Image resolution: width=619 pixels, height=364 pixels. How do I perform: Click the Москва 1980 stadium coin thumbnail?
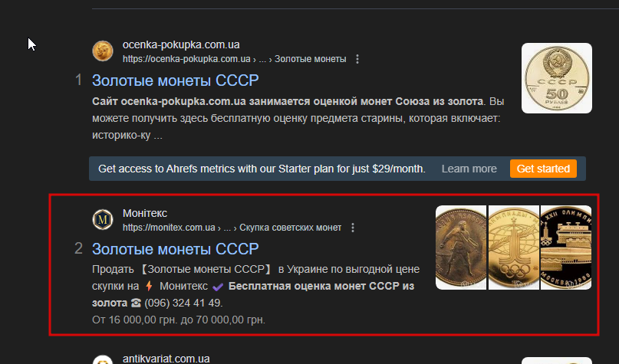point(566,248)
